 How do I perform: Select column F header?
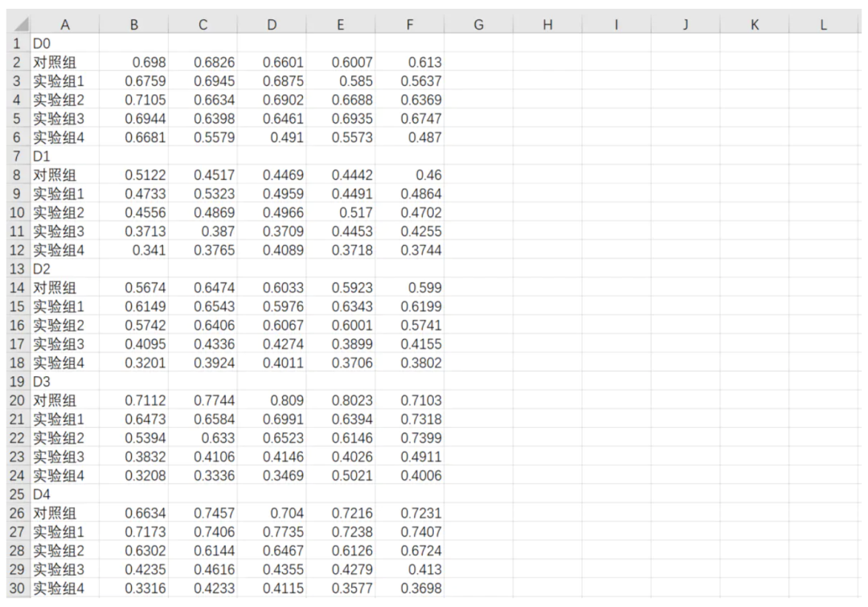[410, 24]
